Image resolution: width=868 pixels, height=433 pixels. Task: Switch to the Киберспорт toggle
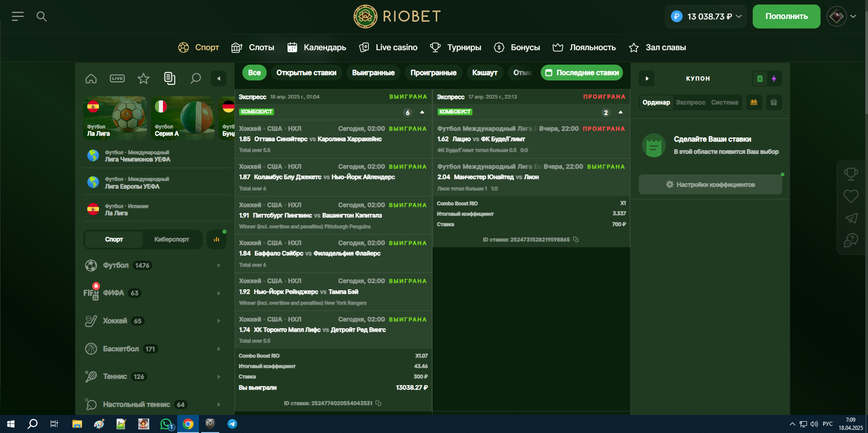171,240
